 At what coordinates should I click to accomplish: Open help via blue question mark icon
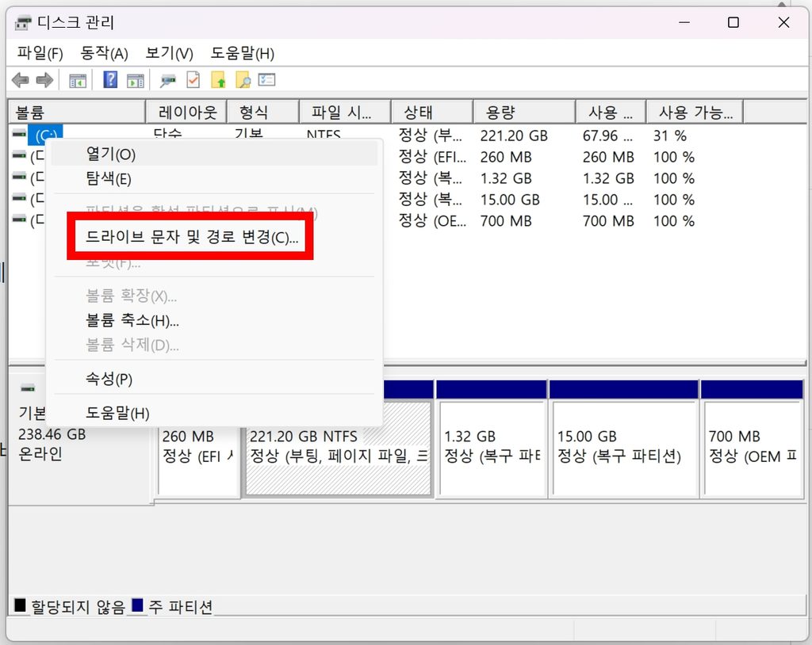click(110, 80)
